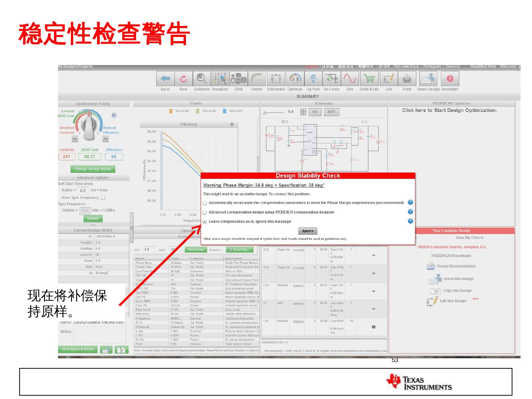Click the Back arrow toolbar icon
Screen dimensions: 532x399
(x=165, y=78)
